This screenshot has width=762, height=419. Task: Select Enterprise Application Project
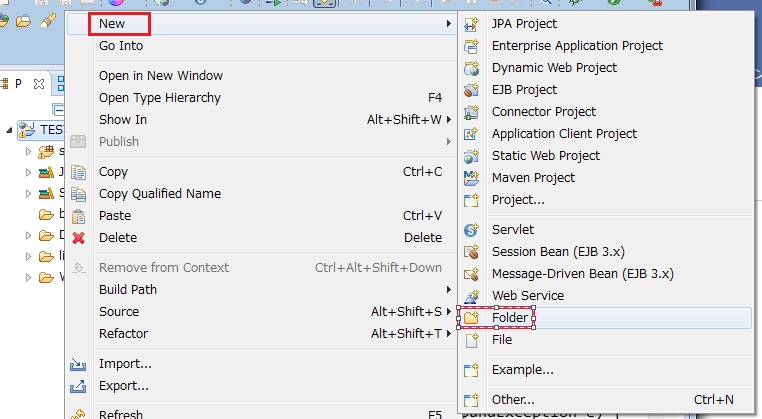click(x=577, y=46)
